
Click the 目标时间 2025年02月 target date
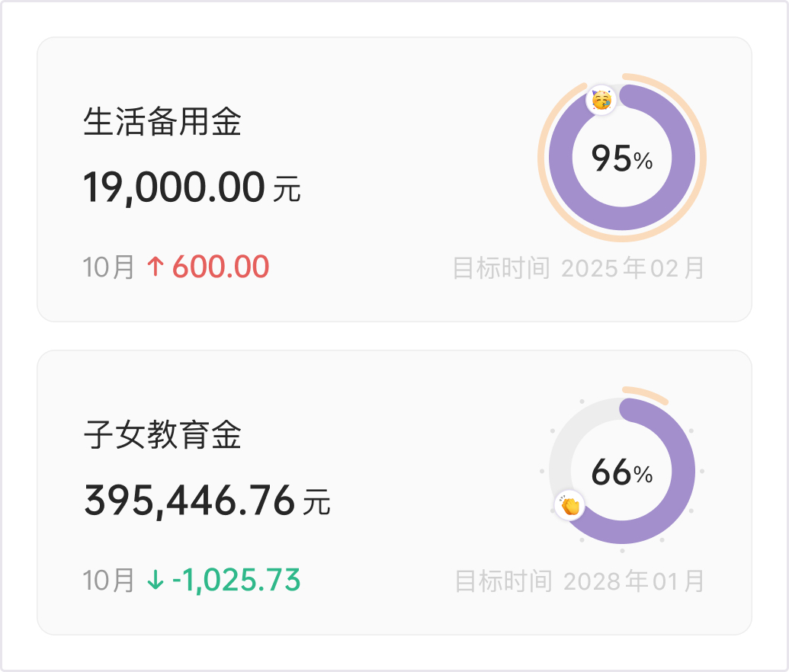coord(579,267)
